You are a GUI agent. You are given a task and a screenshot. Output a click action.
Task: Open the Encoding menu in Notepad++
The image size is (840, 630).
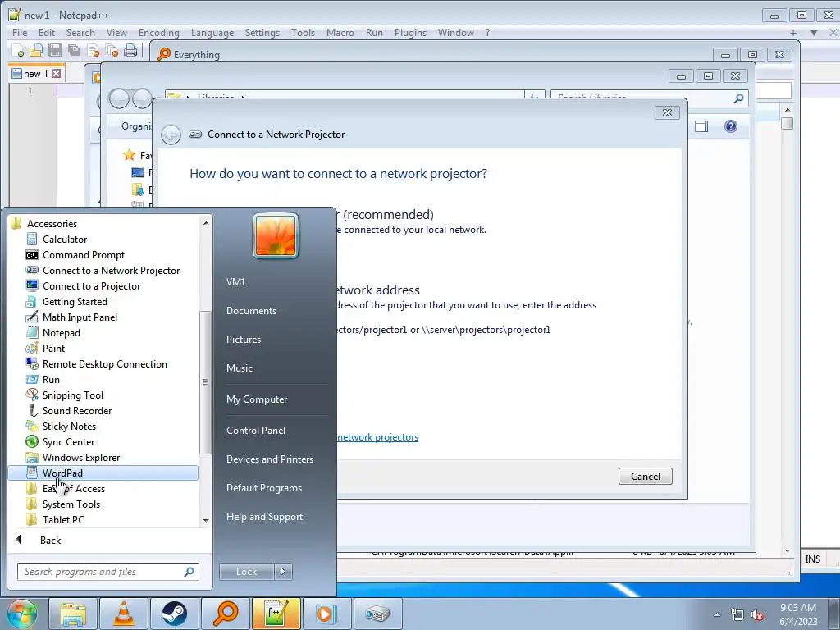click(158, 33)
